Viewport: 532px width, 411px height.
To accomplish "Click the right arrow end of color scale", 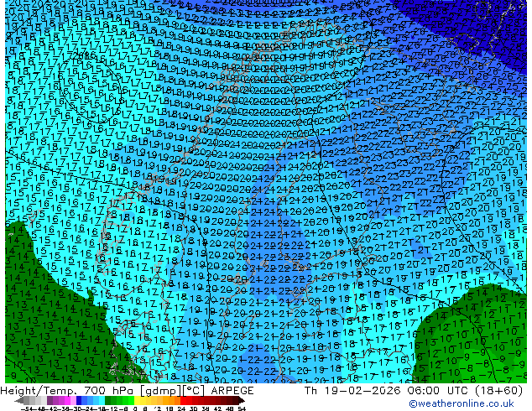I will (242, 400).
